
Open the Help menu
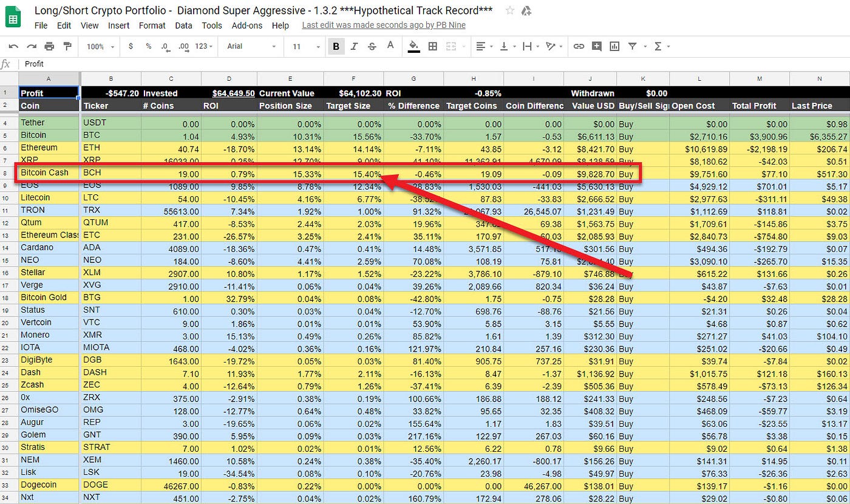click(280, 26)
